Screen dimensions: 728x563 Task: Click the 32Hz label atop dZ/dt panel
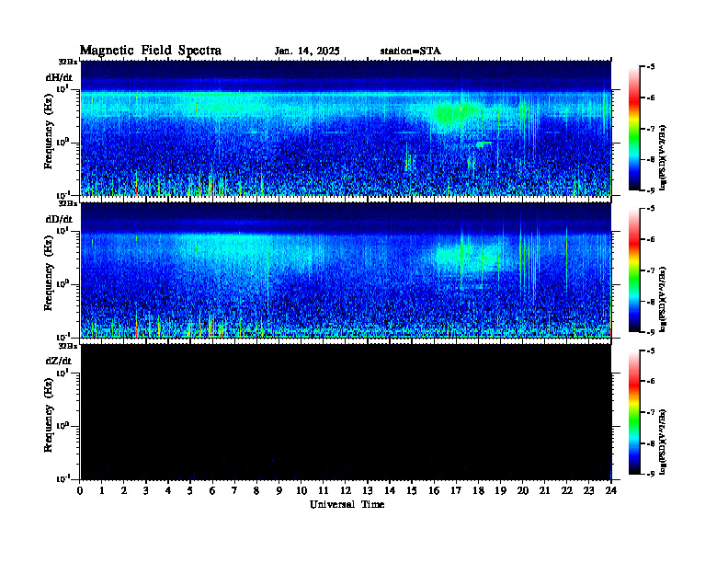[68, 346]
